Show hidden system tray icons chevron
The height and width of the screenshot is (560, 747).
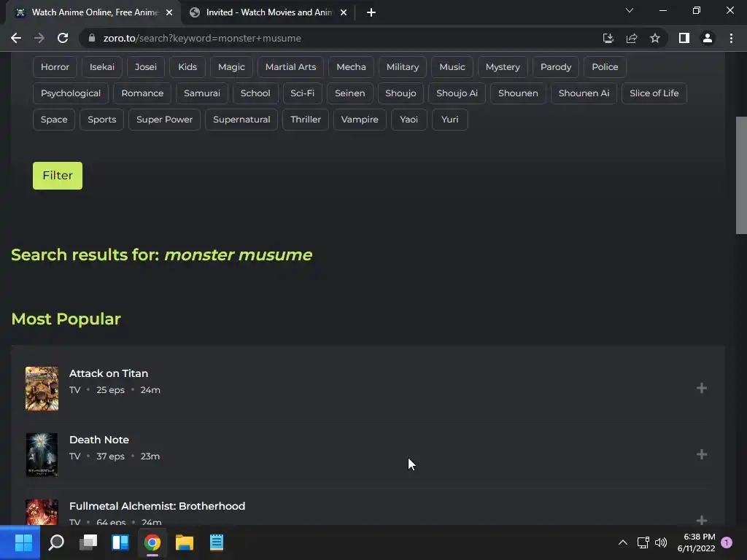point(623,542)
